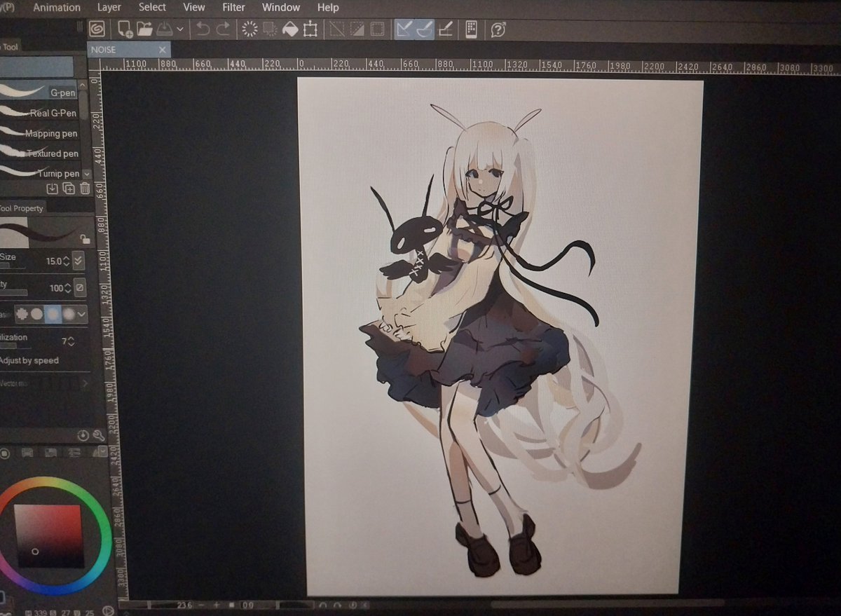
Task: Open Brush Size dynamics settings button
Action: pyautogui.click(x=78, y=261)
